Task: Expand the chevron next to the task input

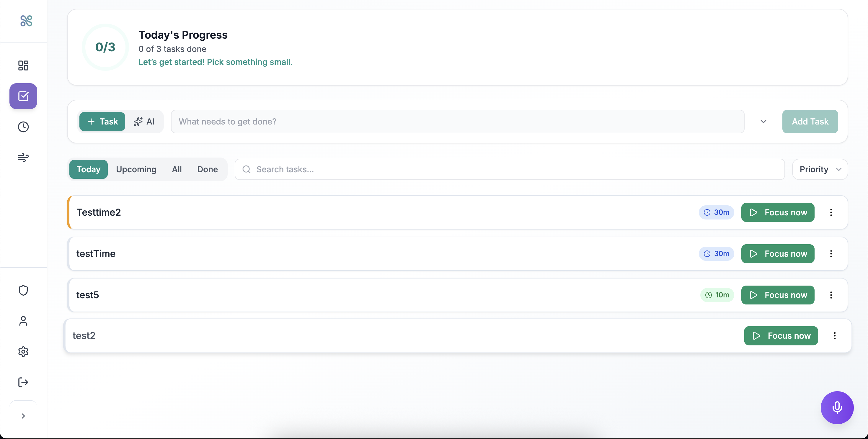Action: click(x=763, y=122)
